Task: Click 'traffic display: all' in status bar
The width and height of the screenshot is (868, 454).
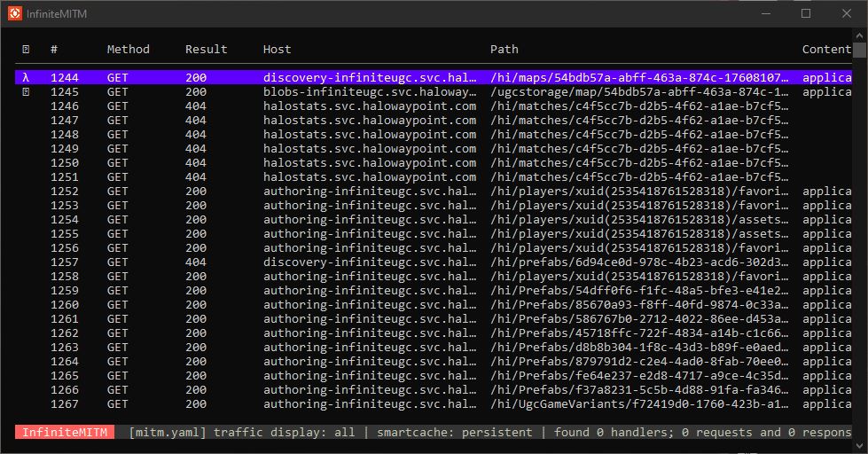Action: click(x=285, y=433)
